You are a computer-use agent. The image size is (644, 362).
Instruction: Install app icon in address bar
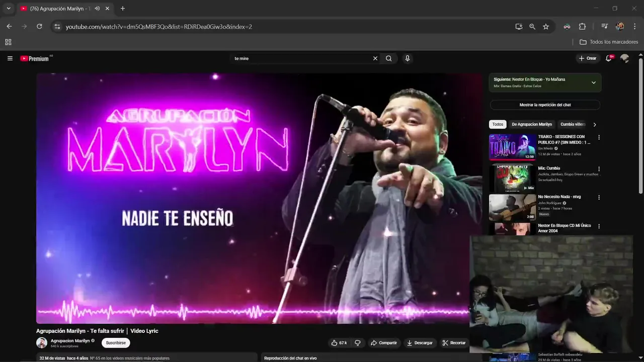pos(519,27)
